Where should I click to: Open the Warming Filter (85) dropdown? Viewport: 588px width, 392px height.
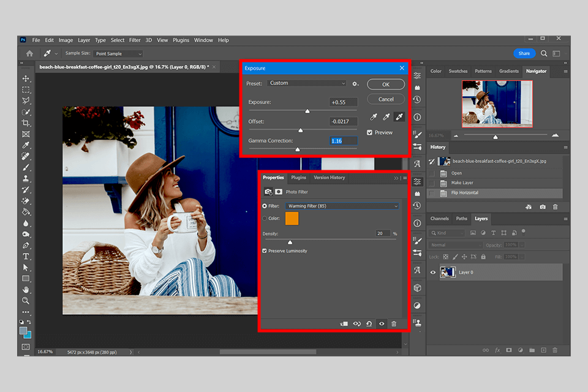click(342, 206)
